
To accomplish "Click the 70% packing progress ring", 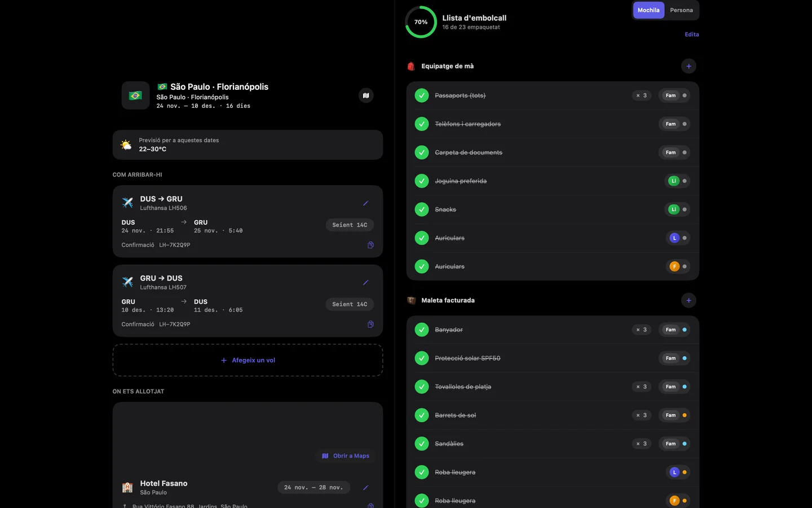I will [x=421, y=22].
